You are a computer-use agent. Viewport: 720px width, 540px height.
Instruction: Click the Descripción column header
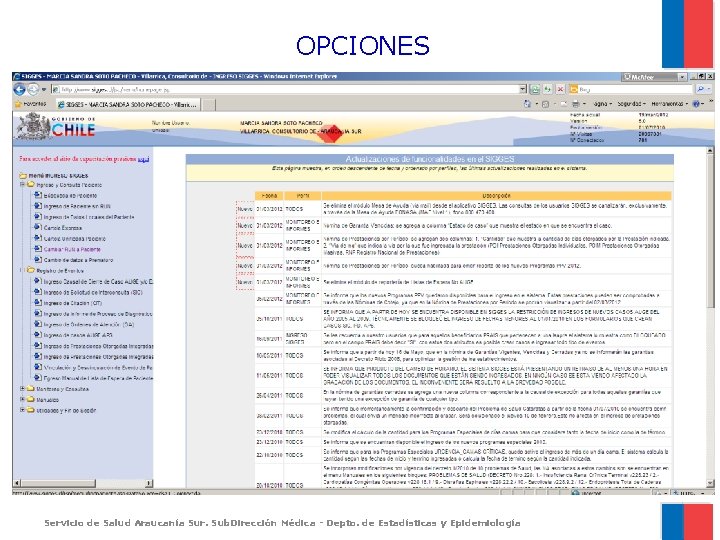coord(496,196)
